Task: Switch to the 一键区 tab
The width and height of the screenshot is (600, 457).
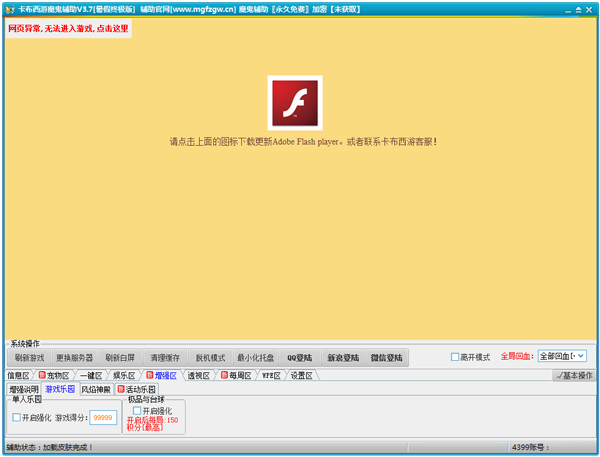Action: [91, 375]
